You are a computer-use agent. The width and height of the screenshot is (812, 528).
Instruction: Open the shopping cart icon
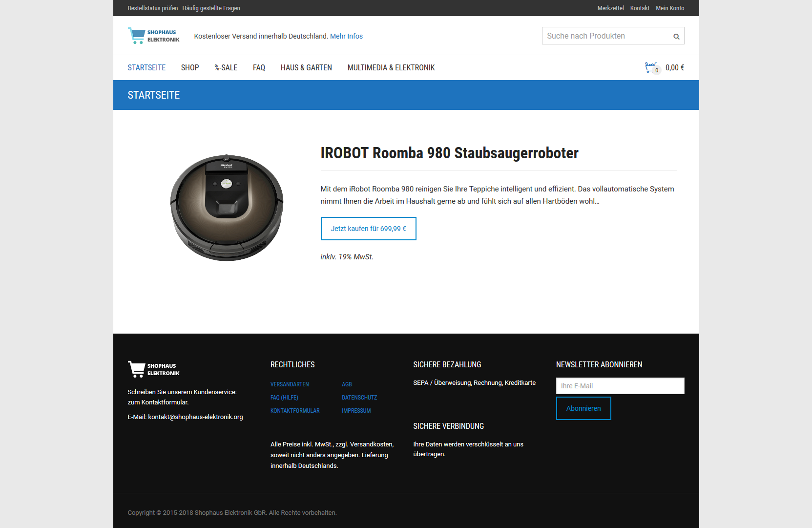(652, 68)
